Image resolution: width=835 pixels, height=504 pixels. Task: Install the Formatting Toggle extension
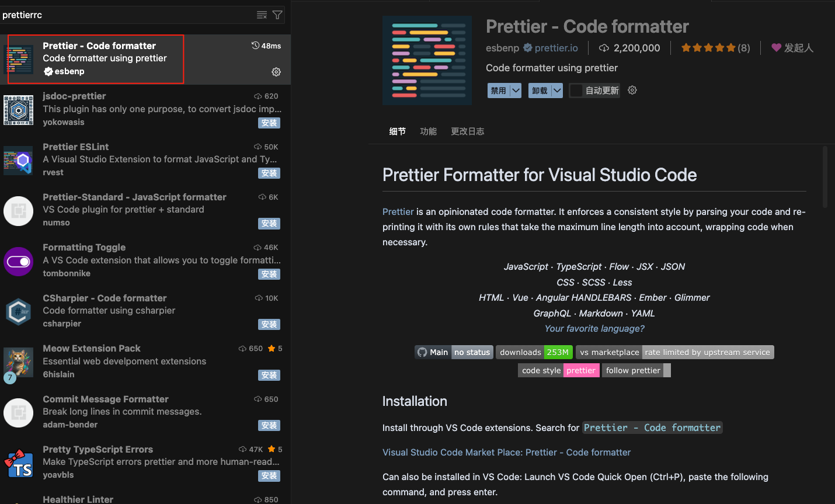tap(269, 274)
